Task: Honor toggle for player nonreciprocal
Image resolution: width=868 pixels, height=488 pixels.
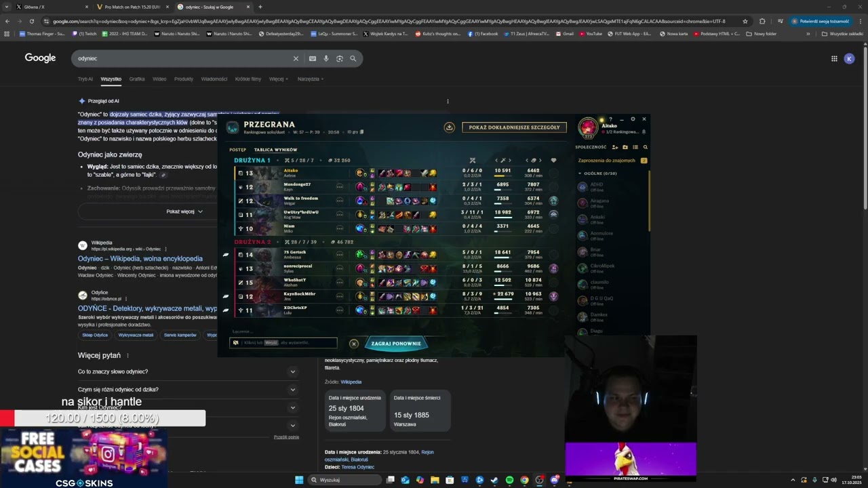Action: point(553,268)
